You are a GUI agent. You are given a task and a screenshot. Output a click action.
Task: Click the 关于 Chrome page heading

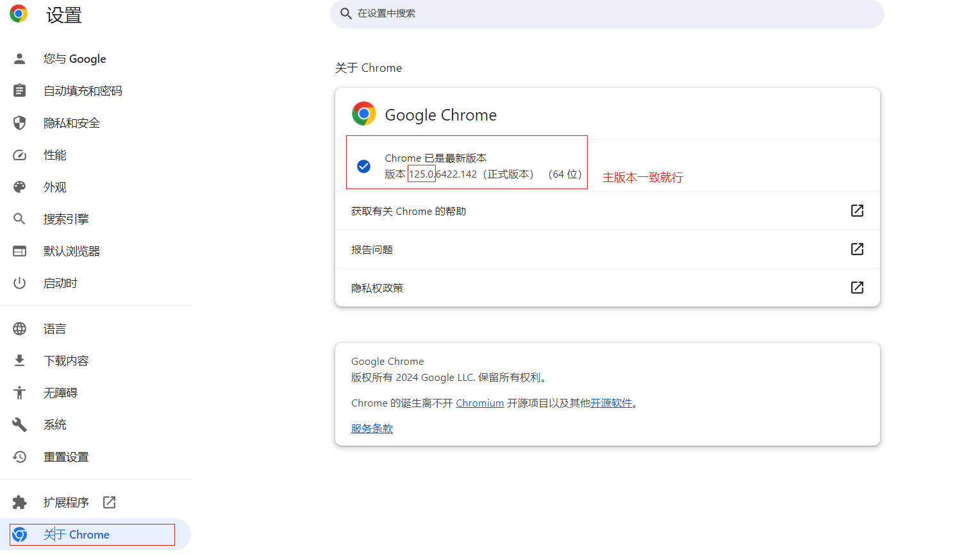tap(369, 68)
